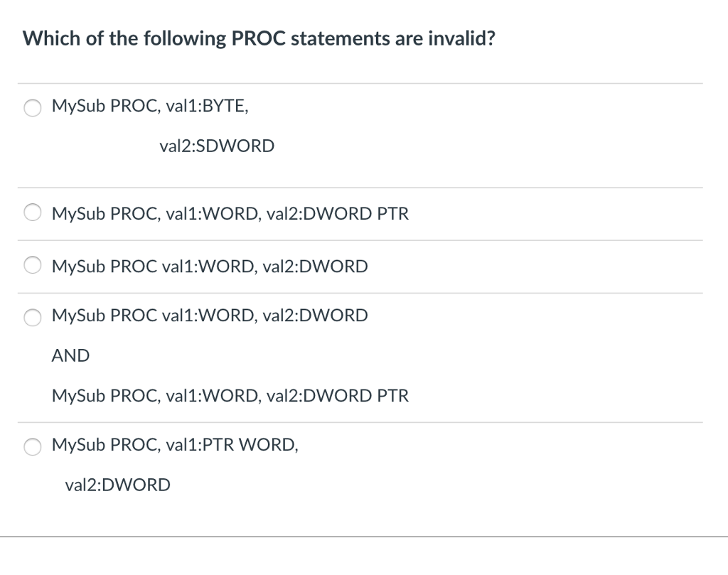Screen dimensions: 728x575
Task: Click the fourth option's second statement line
Action: (230, 395)
